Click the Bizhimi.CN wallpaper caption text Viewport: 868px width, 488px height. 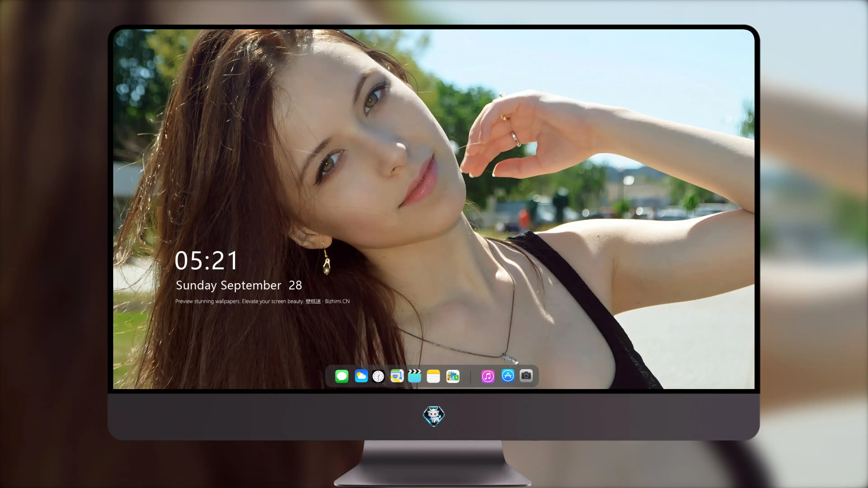coord(262,301)
